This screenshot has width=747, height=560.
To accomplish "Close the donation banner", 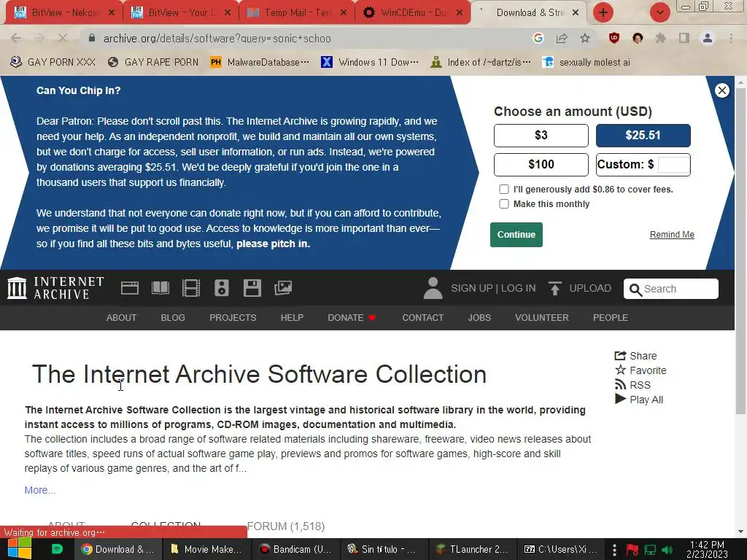I will coord(721,90).
